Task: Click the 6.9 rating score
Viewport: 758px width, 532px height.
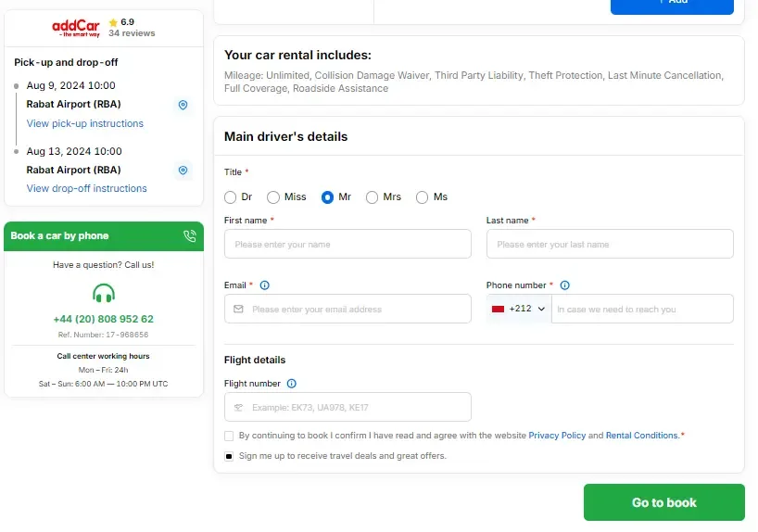Action: [x=127, y=21]
